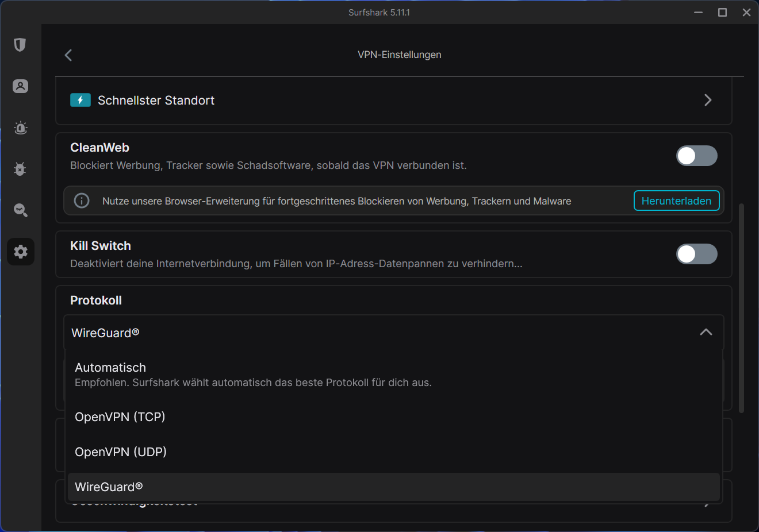Open the Settings gear icon in sidebar
The width and height of the screenshot is (759, 532).
(21, 252)
